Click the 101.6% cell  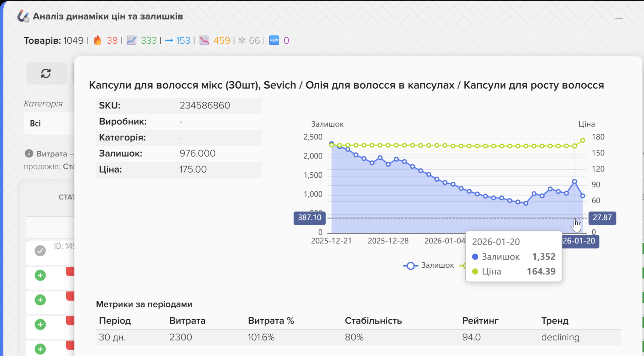click(x=261, y=337)
